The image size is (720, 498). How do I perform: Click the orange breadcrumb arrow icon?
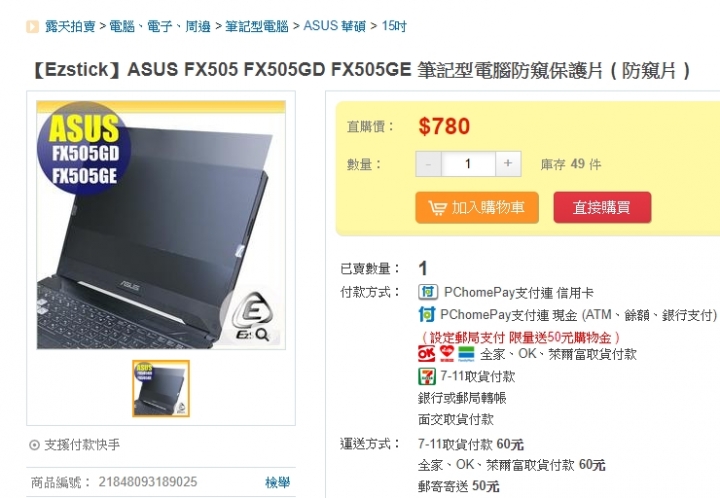pyautogui.click(x=32, y=27)
